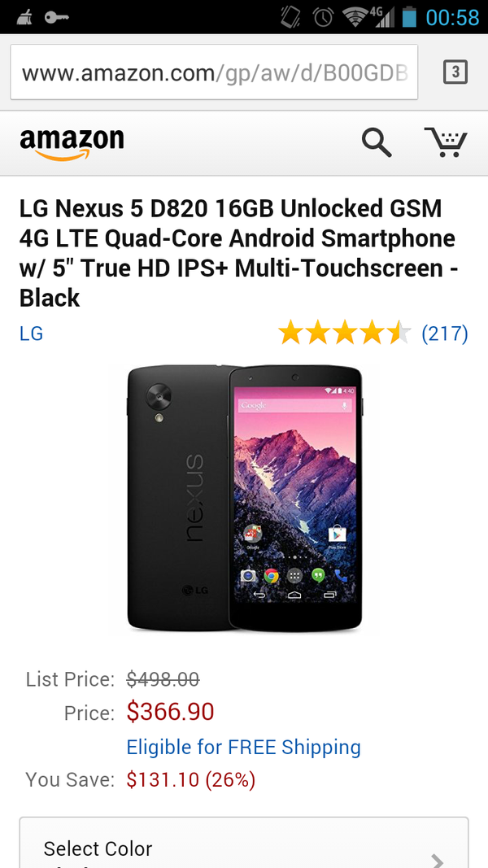Tap the Amazon logo to go home
Screen dimensions: 488x868
coord(72,145)
